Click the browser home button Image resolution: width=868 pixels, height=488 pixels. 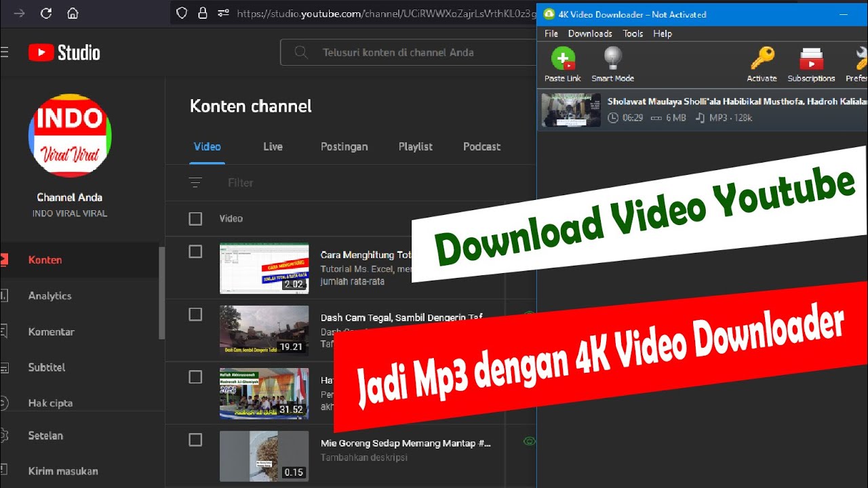tap(73, 13)
